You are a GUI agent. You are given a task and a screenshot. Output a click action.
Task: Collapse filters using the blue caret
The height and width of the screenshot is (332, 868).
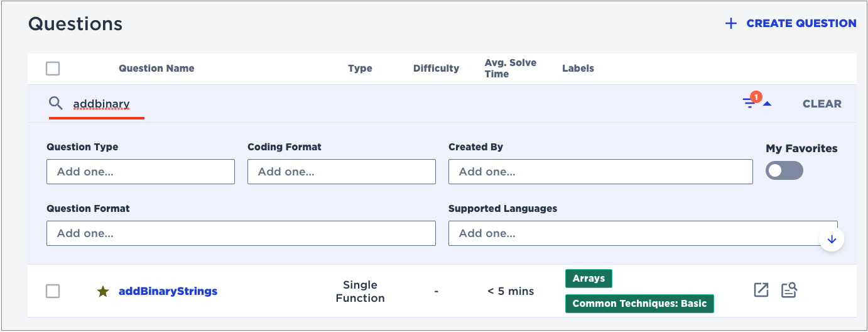pyautogui.click(x=767, y=104)
